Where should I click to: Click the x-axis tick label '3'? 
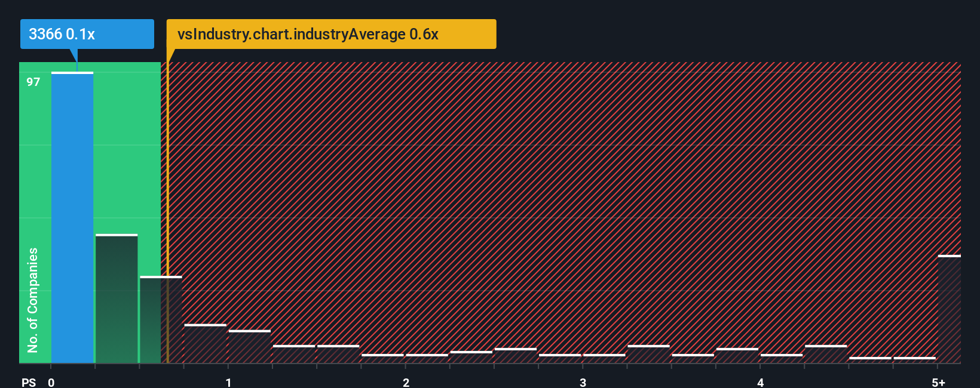click(583, 383)
